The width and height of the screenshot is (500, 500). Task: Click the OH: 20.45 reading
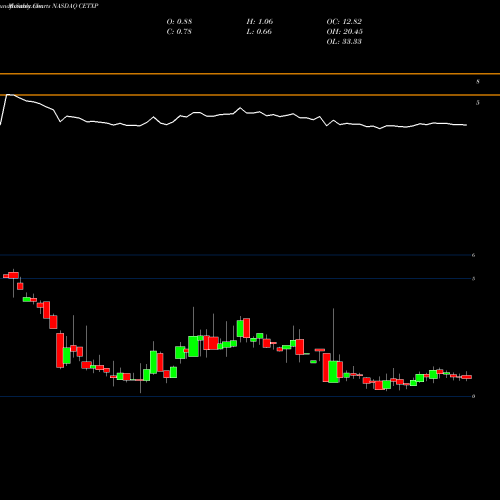tap(345, 31)
